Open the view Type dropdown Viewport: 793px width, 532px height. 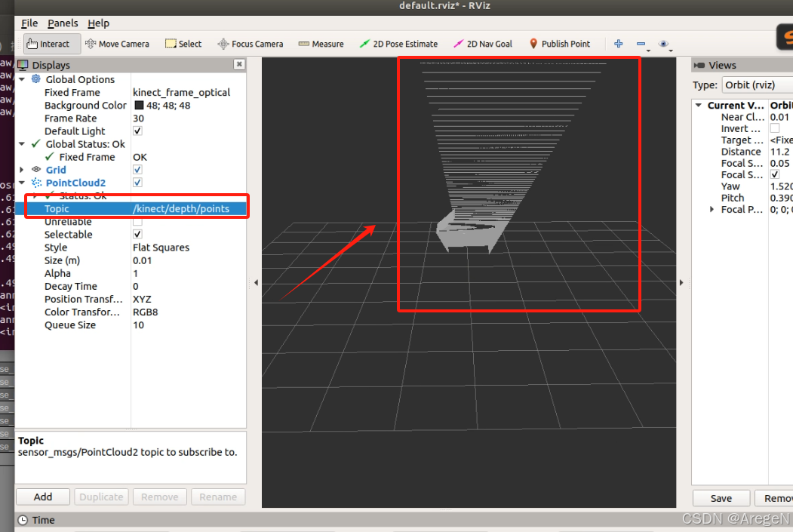coord(757,85)
